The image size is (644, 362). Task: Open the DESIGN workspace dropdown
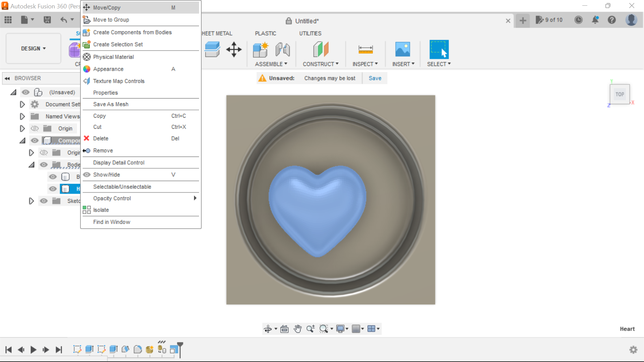coord(33,48)
